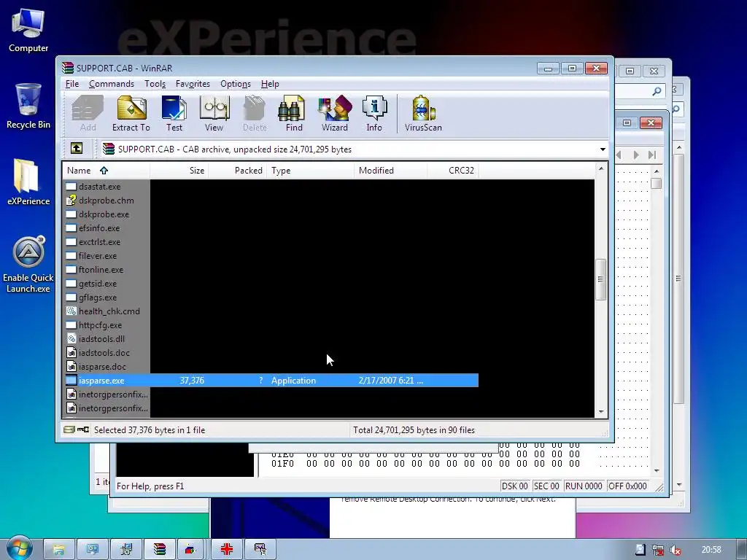Open the View toolbar tool

214,113
